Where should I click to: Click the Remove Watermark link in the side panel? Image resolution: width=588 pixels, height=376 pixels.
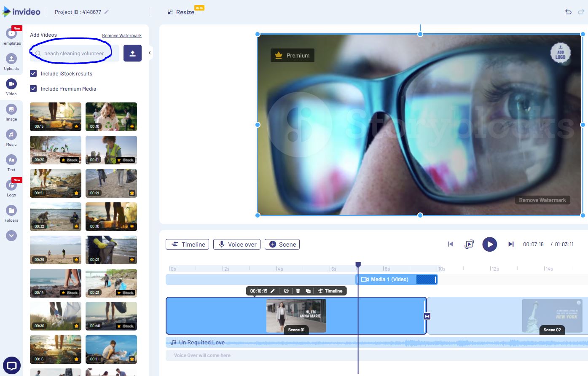pos(122,35)
